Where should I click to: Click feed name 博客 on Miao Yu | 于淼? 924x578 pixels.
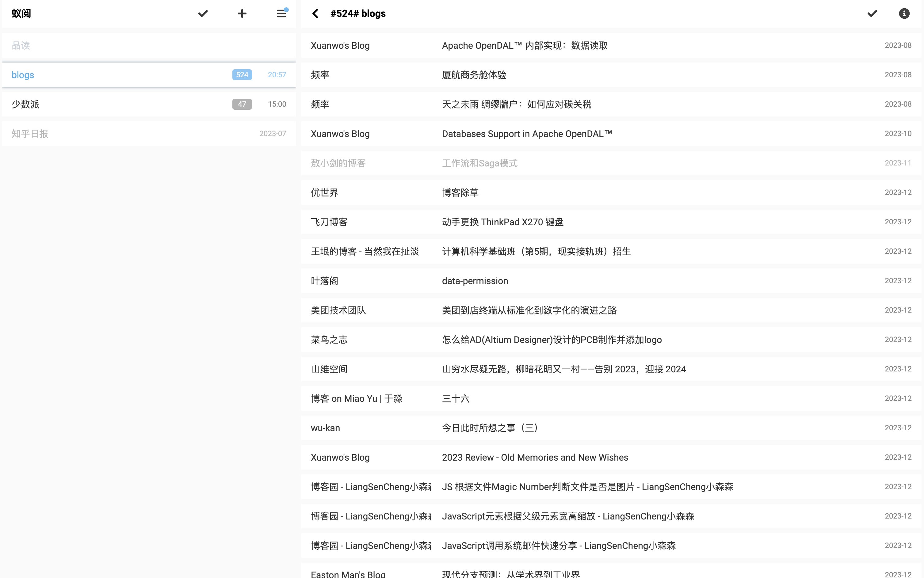point(357,399)
